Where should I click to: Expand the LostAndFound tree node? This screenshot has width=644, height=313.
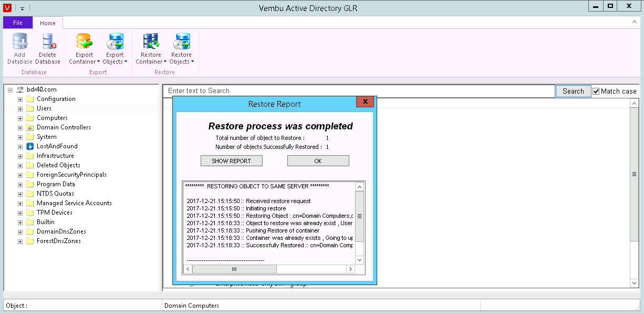pyautogui.click(x=20, y=146)
